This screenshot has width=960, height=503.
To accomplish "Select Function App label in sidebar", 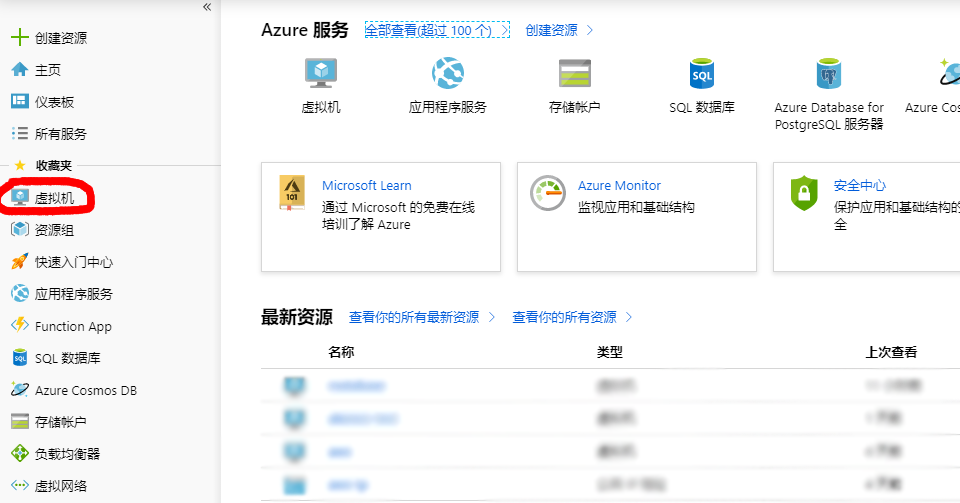I will (x=73, y=326).
